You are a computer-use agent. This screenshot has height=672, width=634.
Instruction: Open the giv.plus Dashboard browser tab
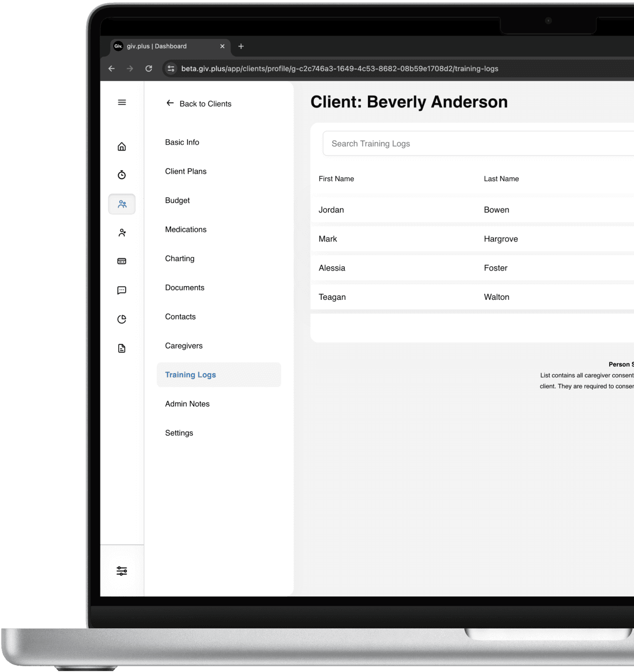point(163,46)
